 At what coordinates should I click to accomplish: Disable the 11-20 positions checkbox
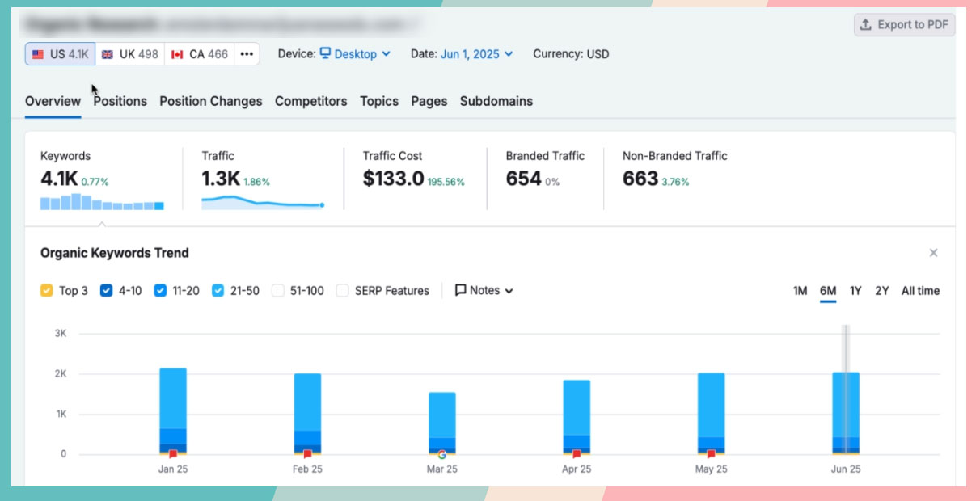[x=160, y=291]
